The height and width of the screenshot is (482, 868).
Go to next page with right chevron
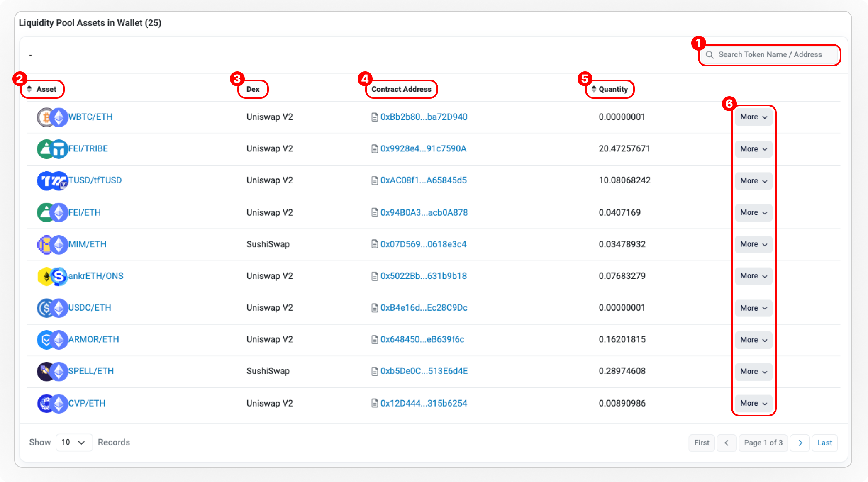click(800, 443)
